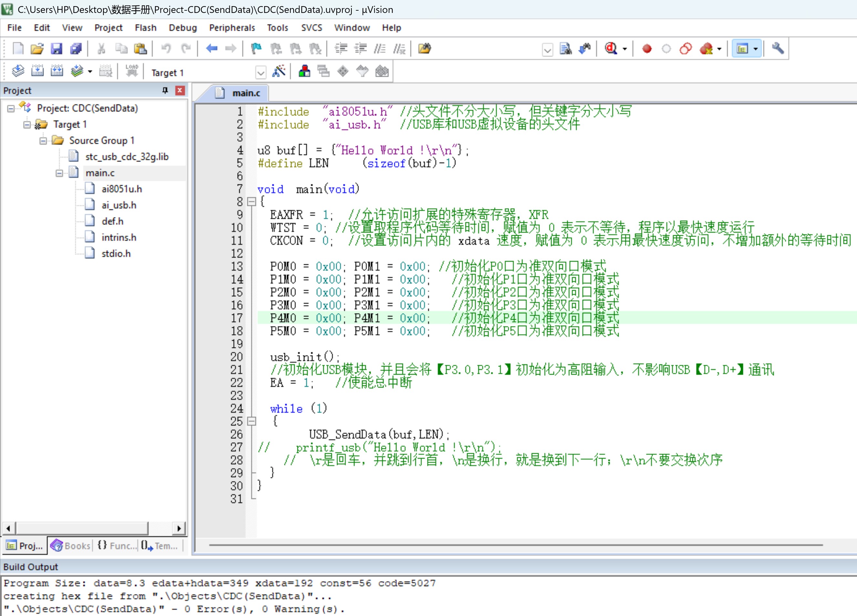Open the File menu
This screenshot has width=857, height=616.
14,28
